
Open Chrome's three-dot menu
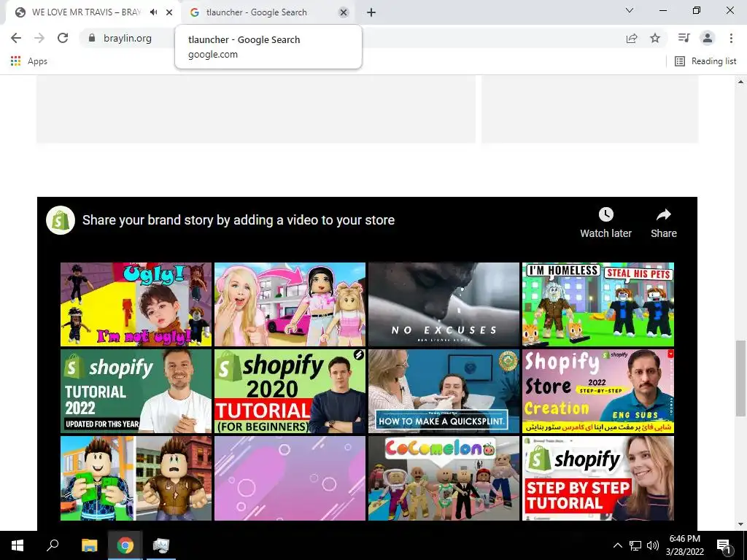point(731,38)
